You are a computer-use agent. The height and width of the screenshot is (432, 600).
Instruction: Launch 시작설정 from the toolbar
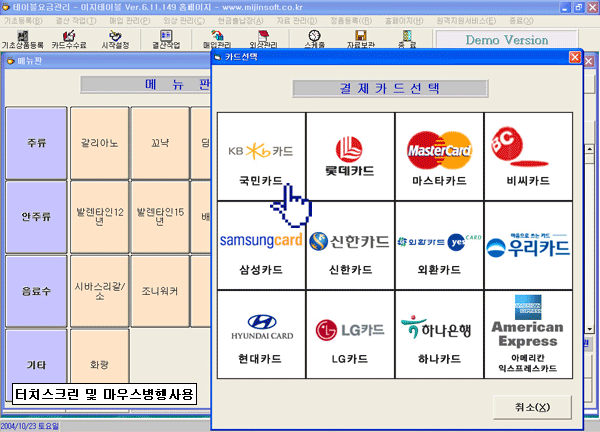point(115,39)
